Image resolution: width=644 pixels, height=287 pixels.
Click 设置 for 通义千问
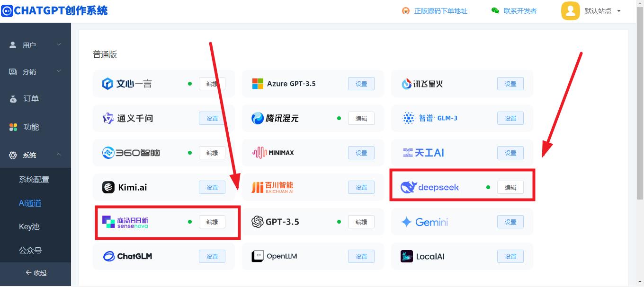pyautogui.click(x=212, y=118)
